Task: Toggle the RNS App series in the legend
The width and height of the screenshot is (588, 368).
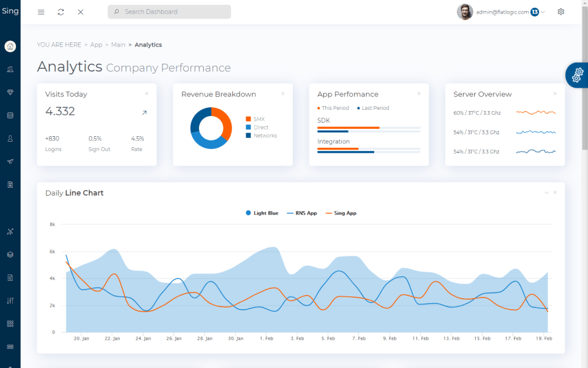Action: 301,213
